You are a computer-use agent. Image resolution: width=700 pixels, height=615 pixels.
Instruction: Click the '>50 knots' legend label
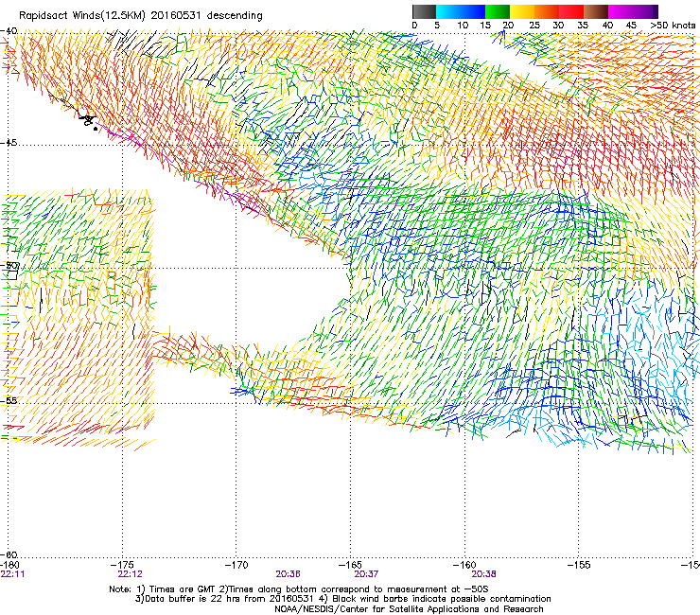point(673,26)
